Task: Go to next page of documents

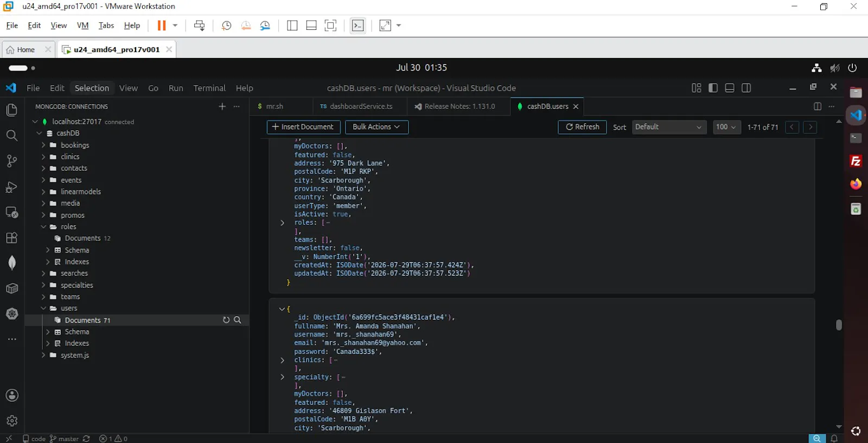Action: click(x=810, y=127)
